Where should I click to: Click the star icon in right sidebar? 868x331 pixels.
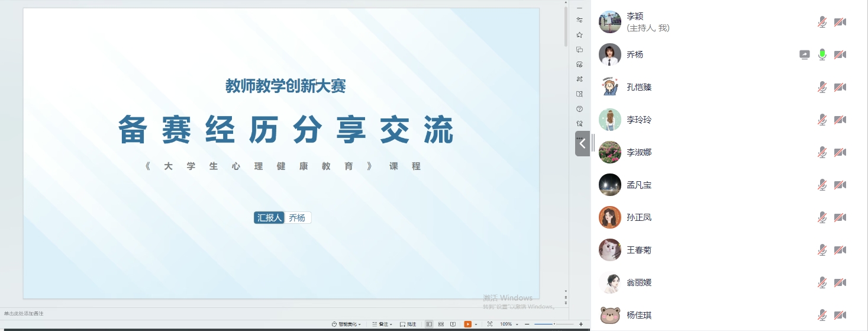[579, 35]
